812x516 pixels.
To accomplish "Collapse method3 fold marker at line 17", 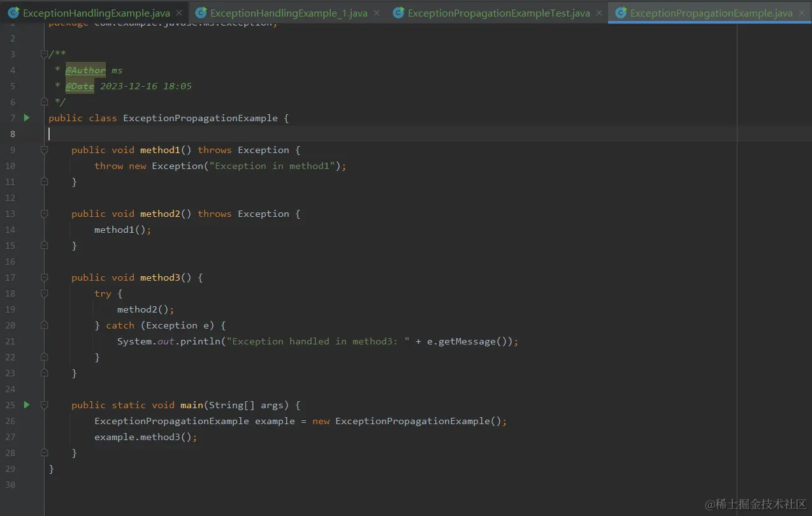I will (44, 277).
